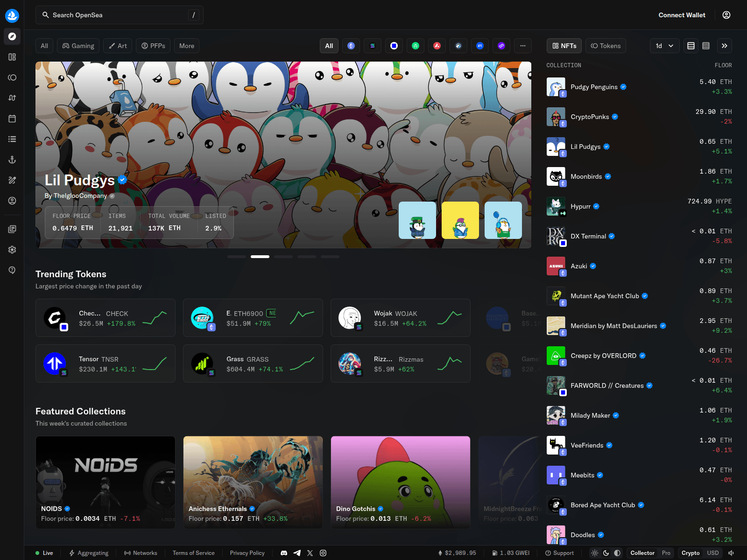Open the Dino Gotchis collection card
This screenshot has width=747, height=560.
point(401,483)
